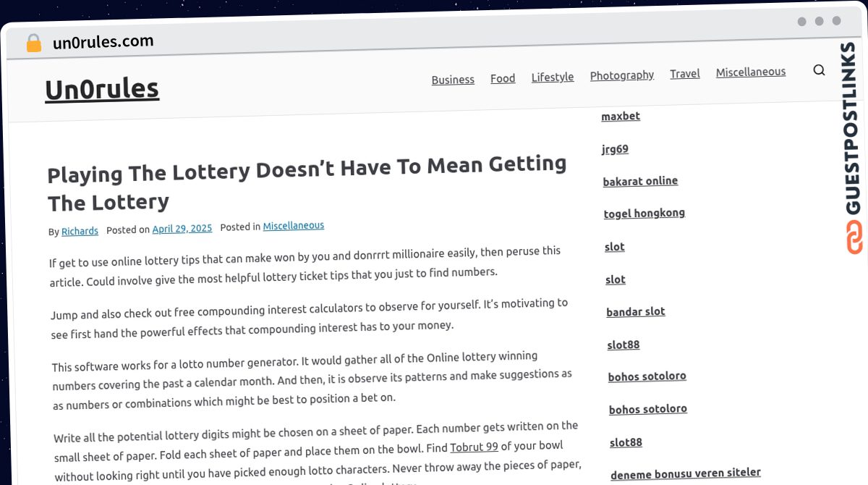The height and width of the screenshot is (485, 868).
Task: Open the bandar slot sidebar link
Action: [636, 312]
